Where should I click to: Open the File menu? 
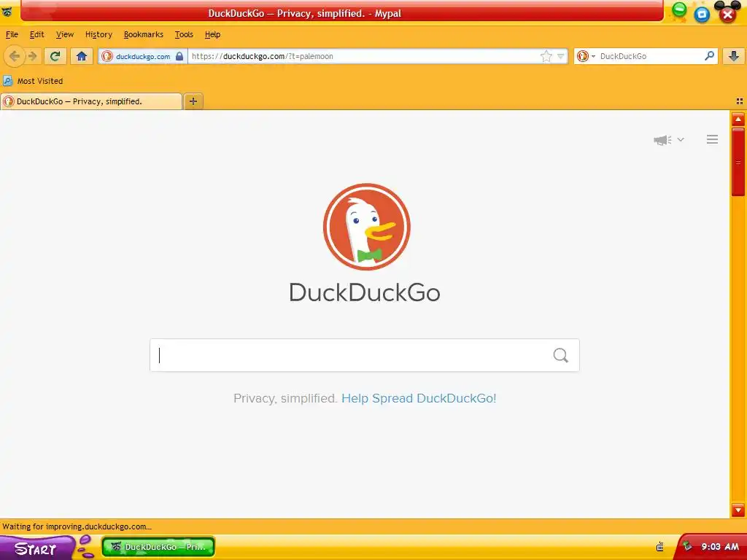tap(12, 34)
